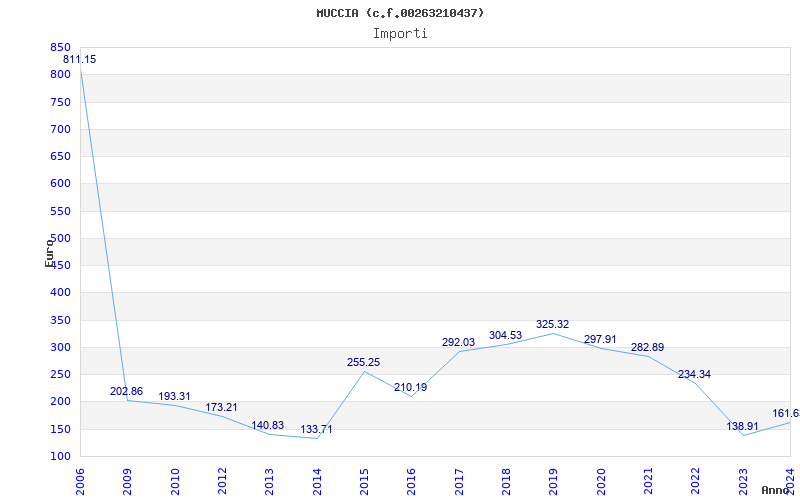
Task: Click the 811.15 data point label
Action: tap(80, 59)
